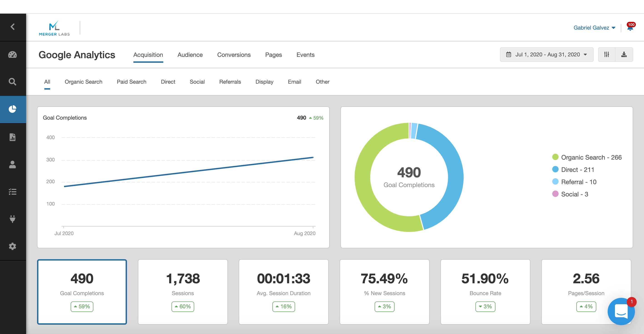Select the All channel filter
644x334 pixels.
click(x=47, y=82)
